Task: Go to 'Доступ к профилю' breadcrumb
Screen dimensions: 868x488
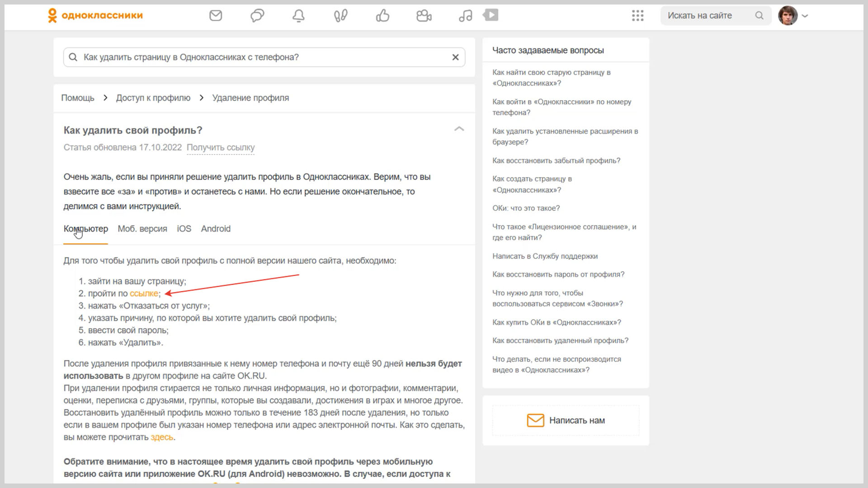Action: [153, 98]
